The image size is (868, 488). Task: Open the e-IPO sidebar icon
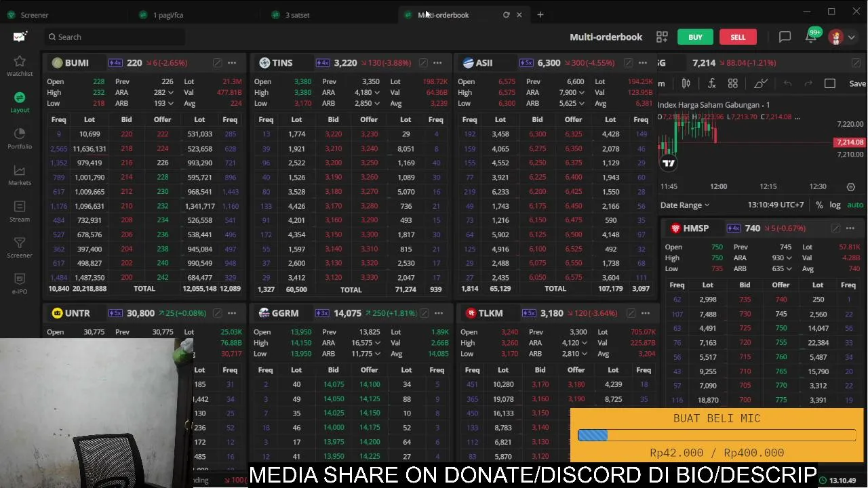pyautogui.click(x=20, y=279)
